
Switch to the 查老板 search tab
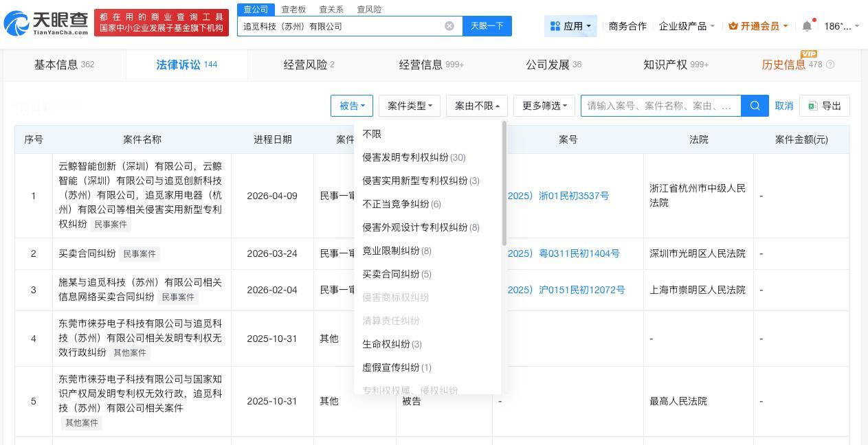coord(293,9)
